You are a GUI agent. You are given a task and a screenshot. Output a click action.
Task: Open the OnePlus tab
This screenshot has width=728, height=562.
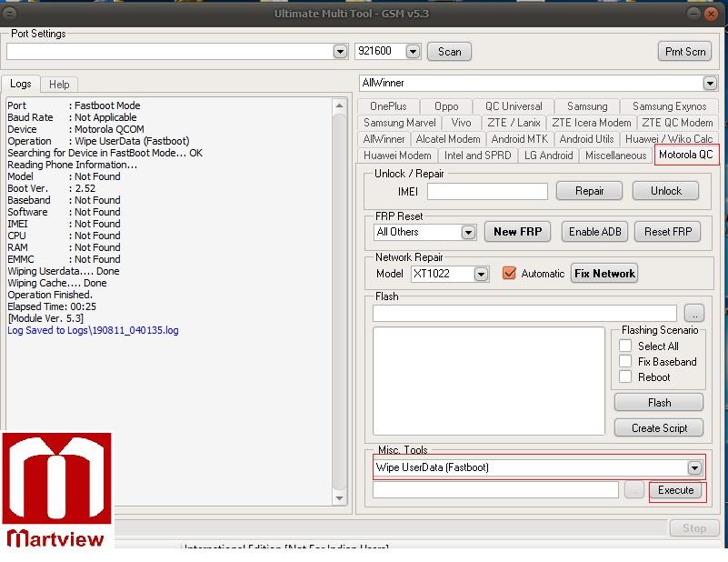[x=388, y=106]
